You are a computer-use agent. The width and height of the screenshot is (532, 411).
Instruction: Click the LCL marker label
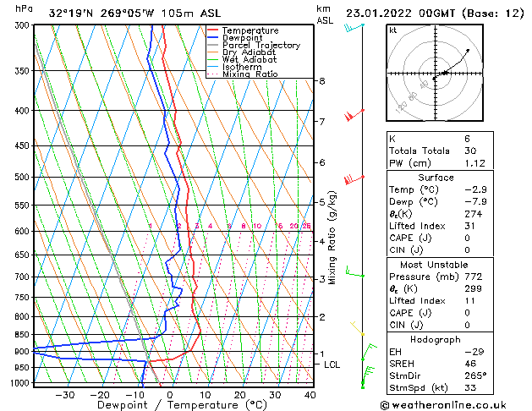332,364
